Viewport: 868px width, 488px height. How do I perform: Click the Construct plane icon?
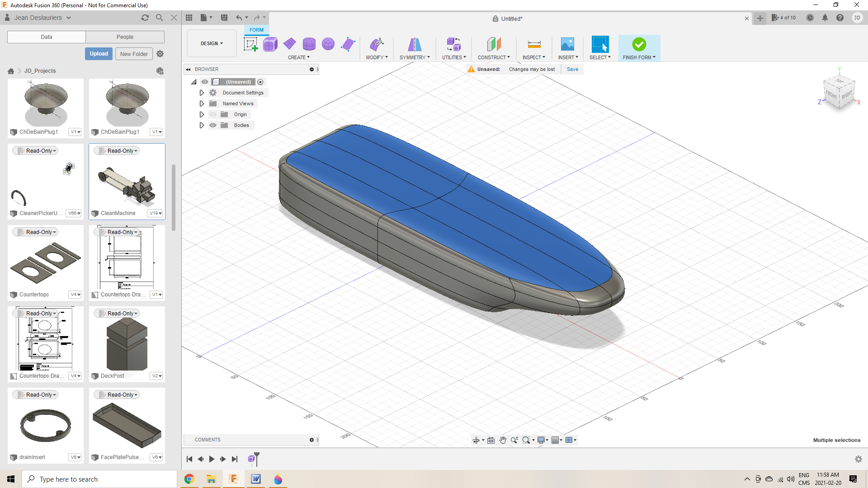[494, 44]
